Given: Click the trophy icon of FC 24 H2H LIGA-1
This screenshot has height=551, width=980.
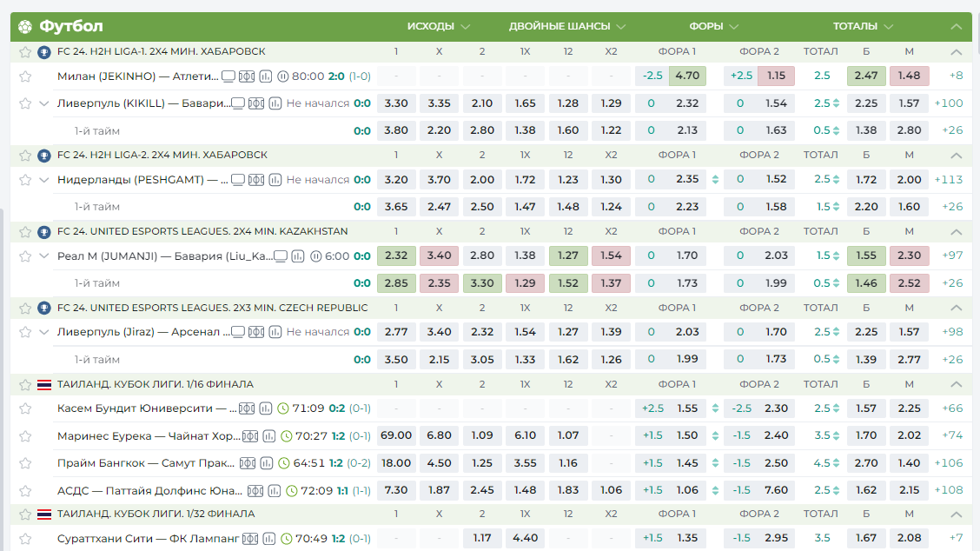Looking at the screenshot, I should [x=44, y=52].
